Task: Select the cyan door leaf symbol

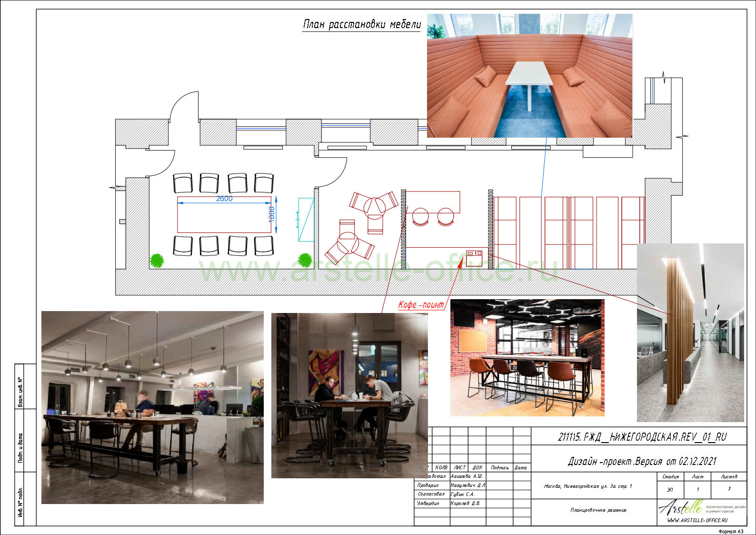Action: coord(306,220)
